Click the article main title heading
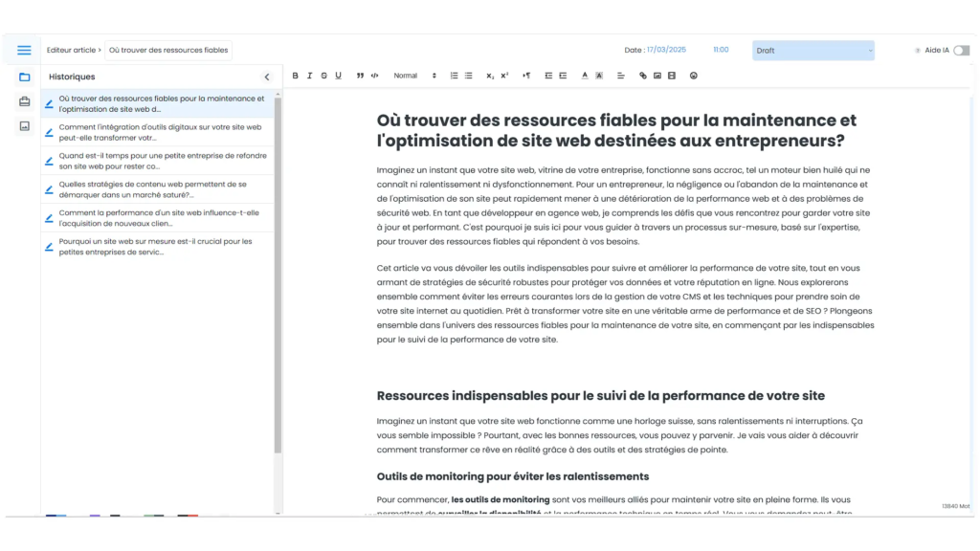This screenshot has height=551, width=980. (616, 130)
